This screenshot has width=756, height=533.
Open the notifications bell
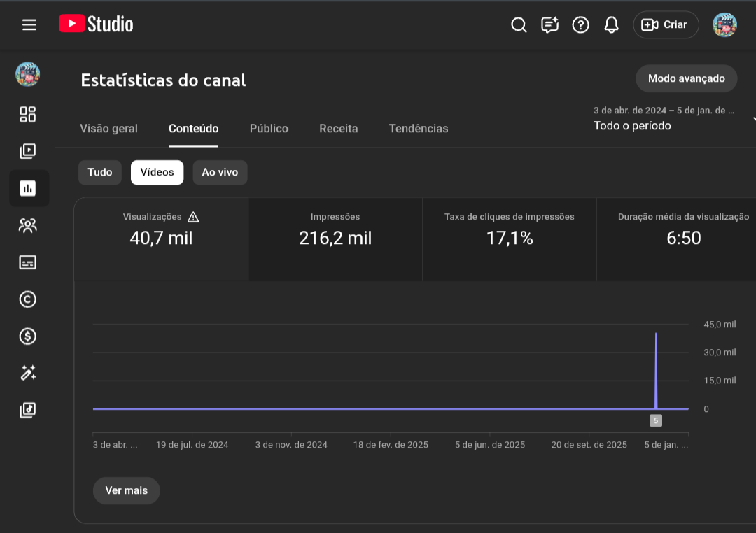[611, 25]
